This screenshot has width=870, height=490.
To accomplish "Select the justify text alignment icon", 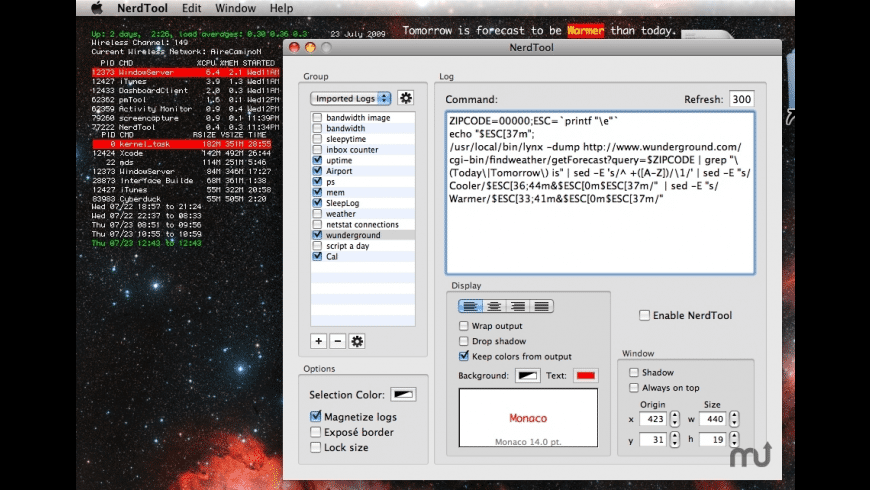I will click(542, 306).
